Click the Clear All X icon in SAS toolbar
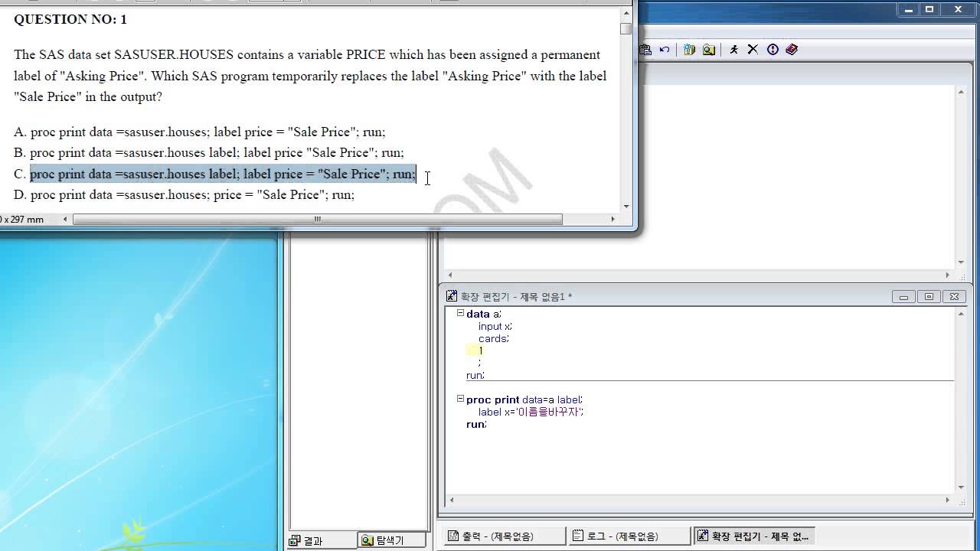Viewport: 980px width, 551px height. tap(753, 50)
